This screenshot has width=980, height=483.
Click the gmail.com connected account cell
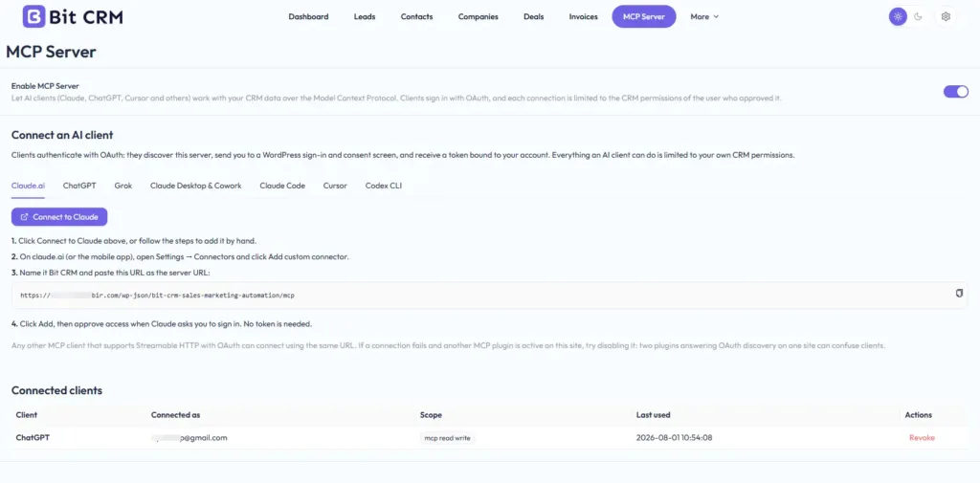point(189,437)
